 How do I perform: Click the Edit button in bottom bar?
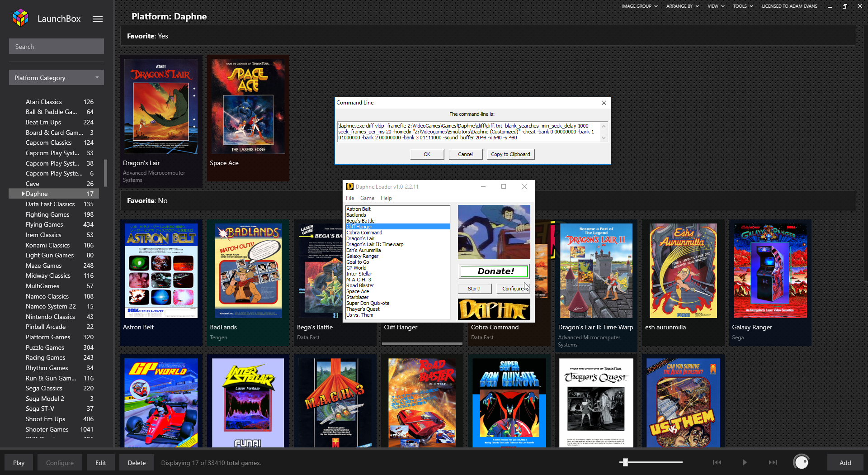coord(100,462)
